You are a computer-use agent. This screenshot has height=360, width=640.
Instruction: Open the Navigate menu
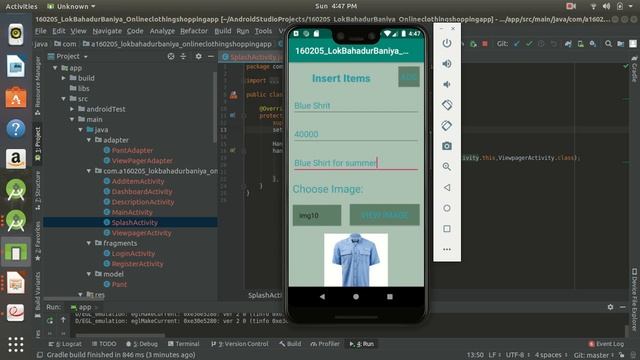pos(107,31)
